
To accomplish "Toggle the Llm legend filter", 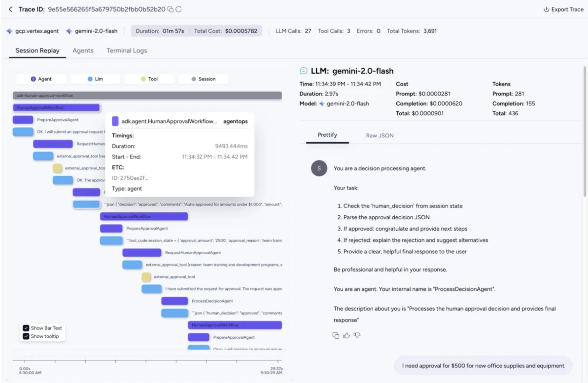I will pyautogui.click(x=95, y=79).
